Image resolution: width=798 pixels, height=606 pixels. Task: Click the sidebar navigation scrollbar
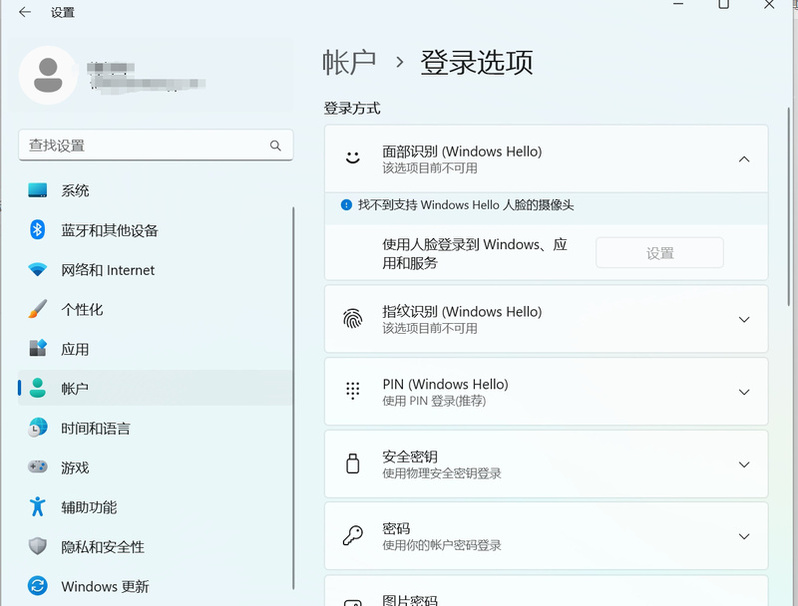click(293, 398)
